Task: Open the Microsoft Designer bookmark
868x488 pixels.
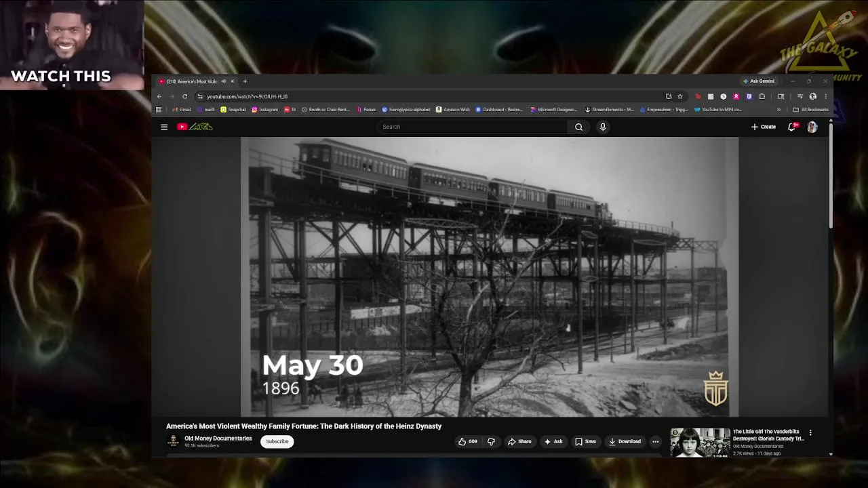Action: click(x=553, y=110)
